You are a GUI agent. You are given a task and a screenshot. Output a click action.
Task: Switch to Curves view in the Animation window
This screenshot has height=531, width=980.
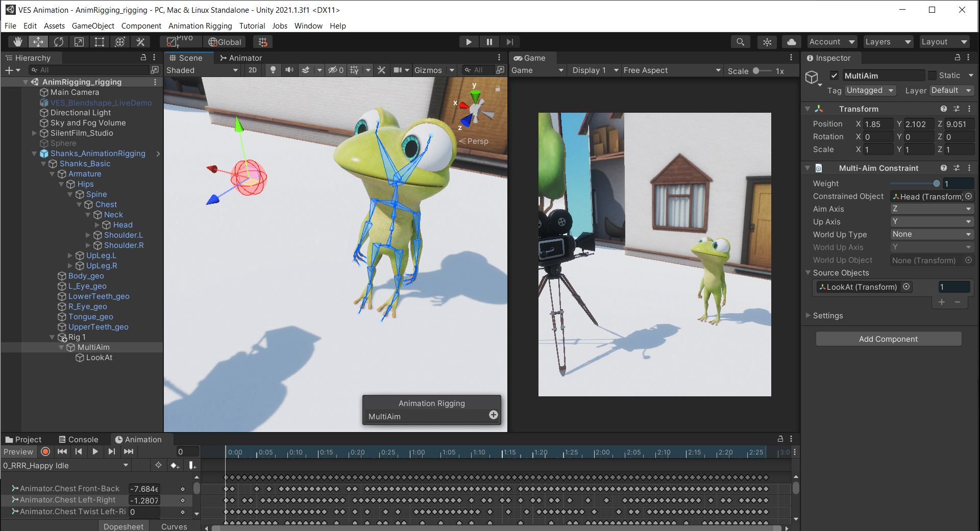pos(174,526)
